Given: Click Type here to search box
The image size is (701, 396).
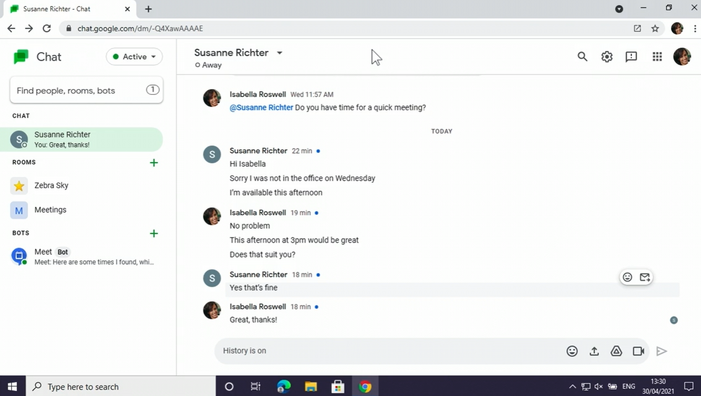Looking at the screenshot, I should click(x=121, y=387).
